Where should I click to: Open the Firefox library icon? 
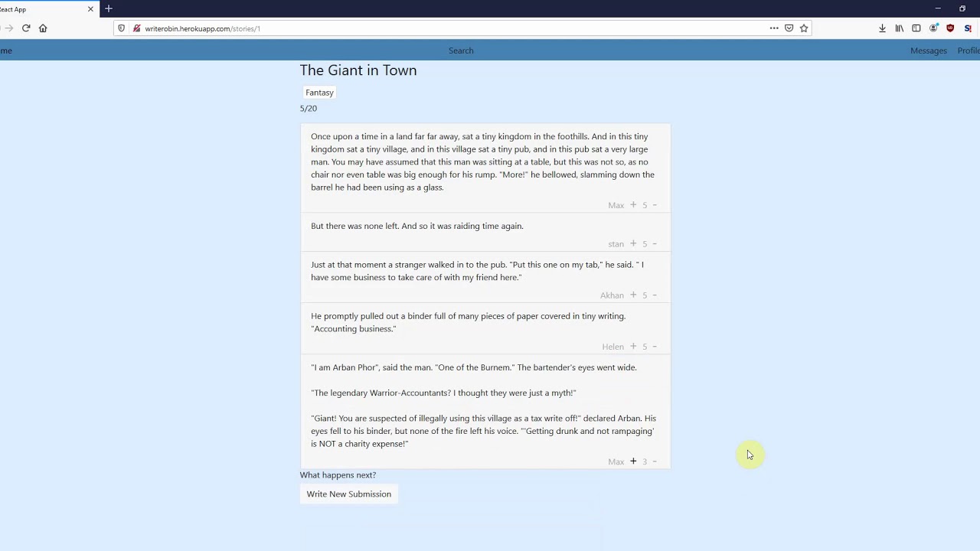pos(900,28)
